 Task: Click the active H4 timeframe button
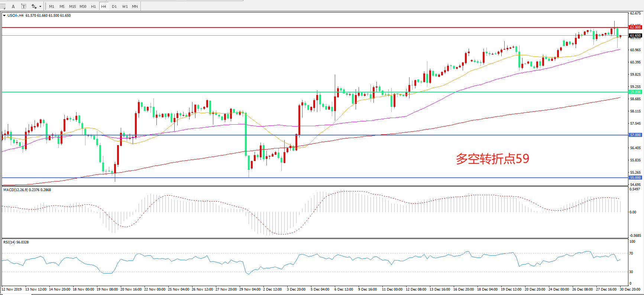coord(104,6)
